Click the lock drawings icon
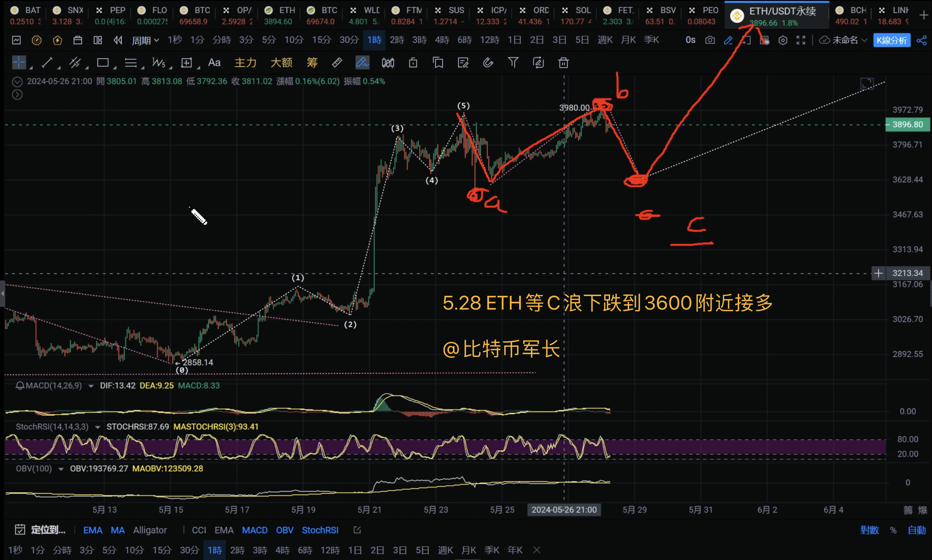The height and width of the screenshot is (560, 932). [413, 63]
